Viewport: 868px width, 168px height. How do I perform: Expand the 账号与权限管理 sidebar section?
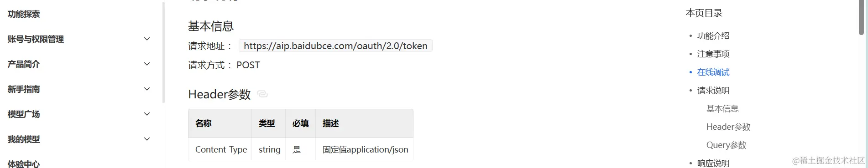(147, 39)
